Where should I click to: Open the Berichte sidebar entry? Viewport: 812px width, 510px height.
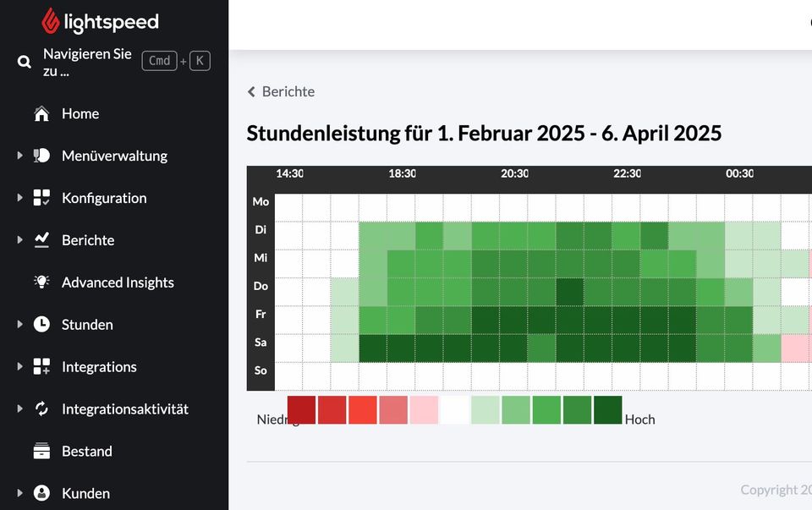coord(88,240)
